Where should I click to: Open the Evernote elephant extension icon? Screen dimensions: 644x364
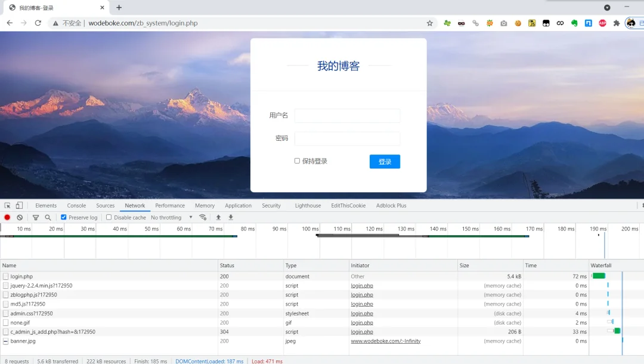574,23
